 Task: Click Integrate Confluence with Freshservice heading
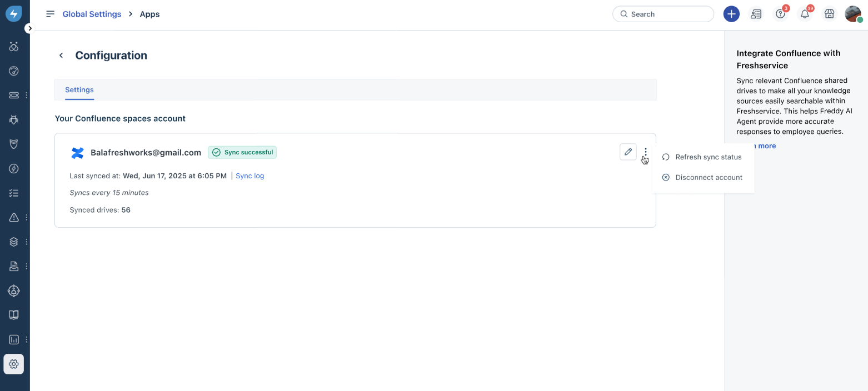pyautogui.click(x=789, y=59)
